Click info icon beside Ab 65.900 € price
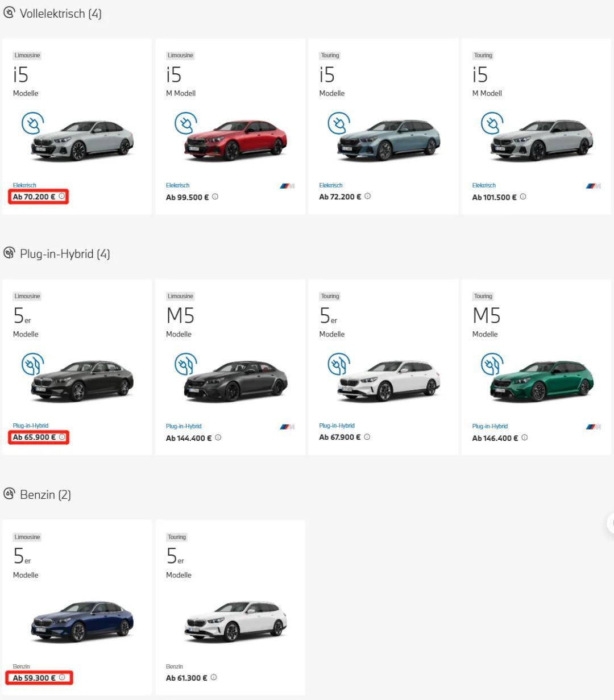Viewport: 614px width, 700px height. point(62,437)
